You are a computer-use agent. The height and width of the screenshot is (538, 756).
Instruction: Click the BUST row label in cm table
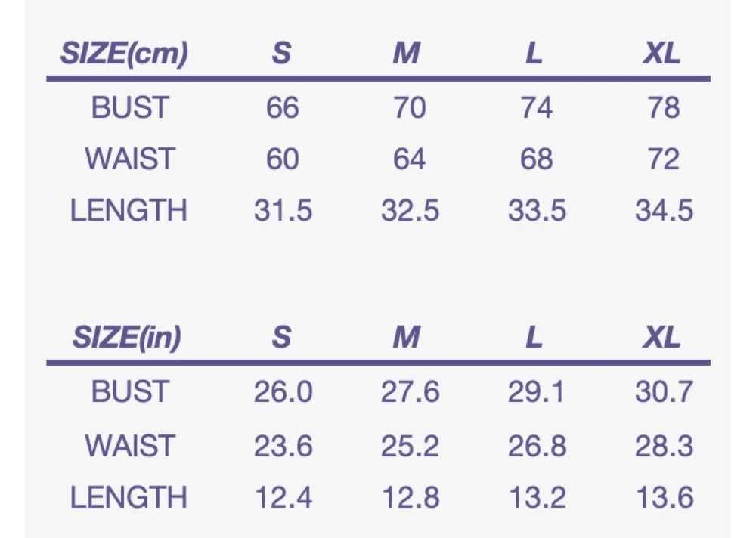pyautogui.click(x=130, y=107)
